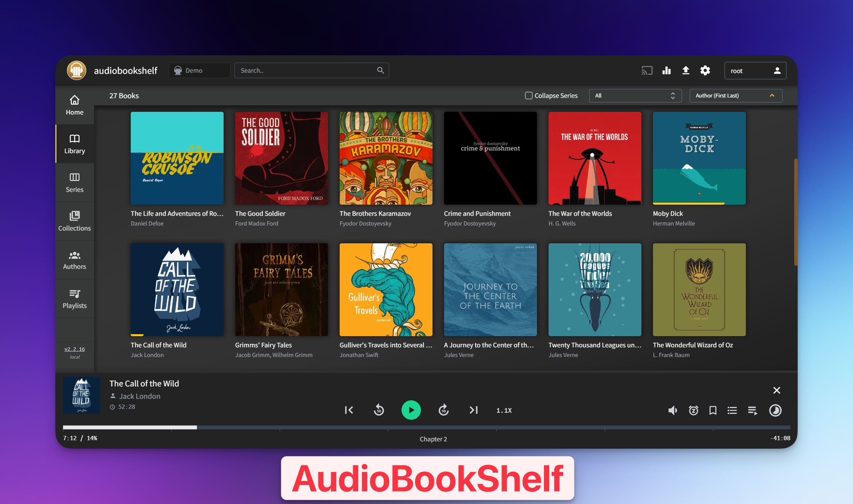The height and width of the screenshot is (504, 853).
Task: Create a bookmark using the bookmark icon
Action: coord(713,410)
